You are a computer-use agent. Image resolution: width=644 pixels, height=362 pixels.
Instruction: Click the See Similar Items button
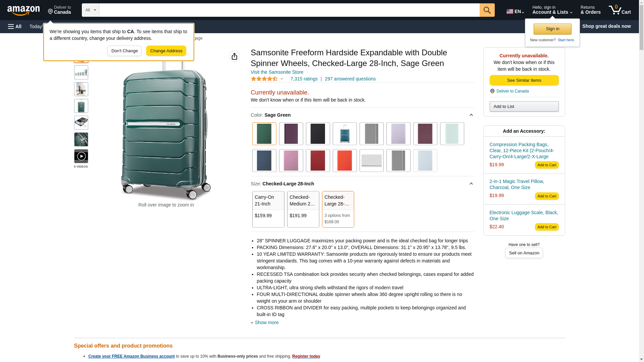524,80
